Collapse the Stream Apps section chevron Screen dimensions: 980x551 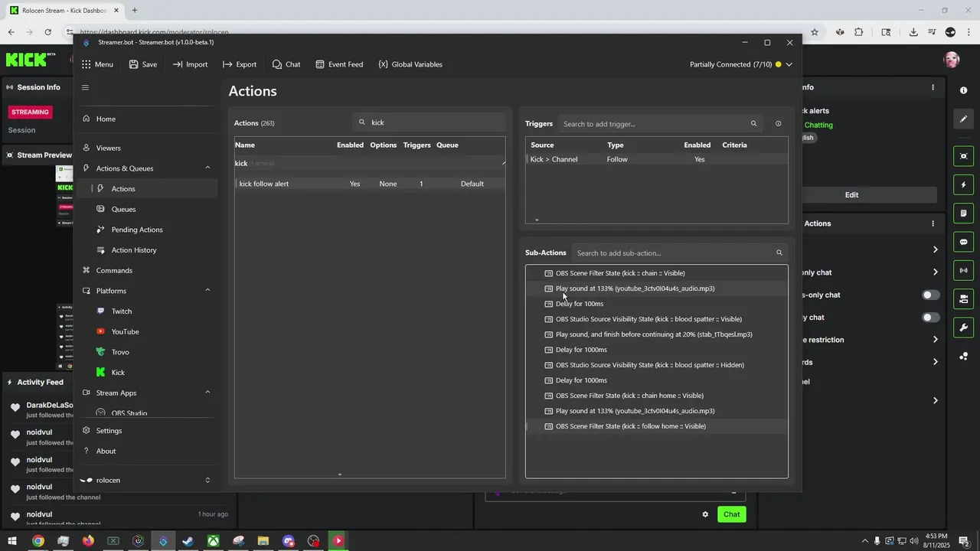(x=207, y=393)
